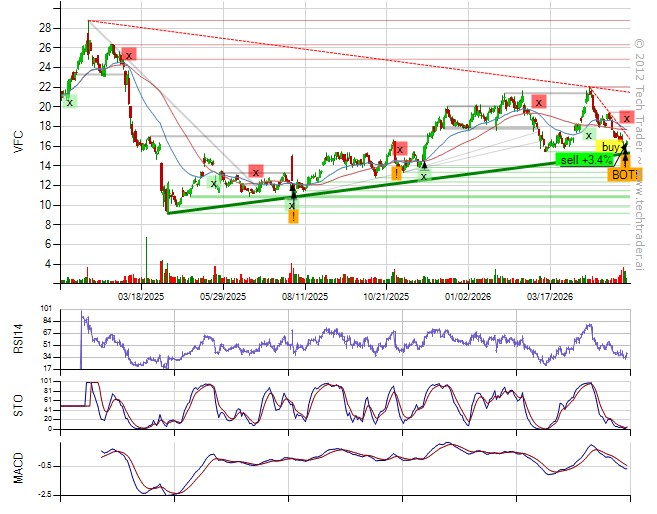Select the orange exclamation marker near October 2025
Screen dimensions: 657x514
396,173
